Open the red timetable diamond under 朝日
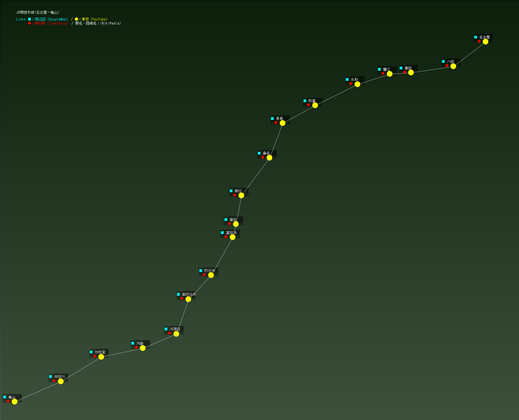The width and height of the screenshot is (519, 420). 235,195
